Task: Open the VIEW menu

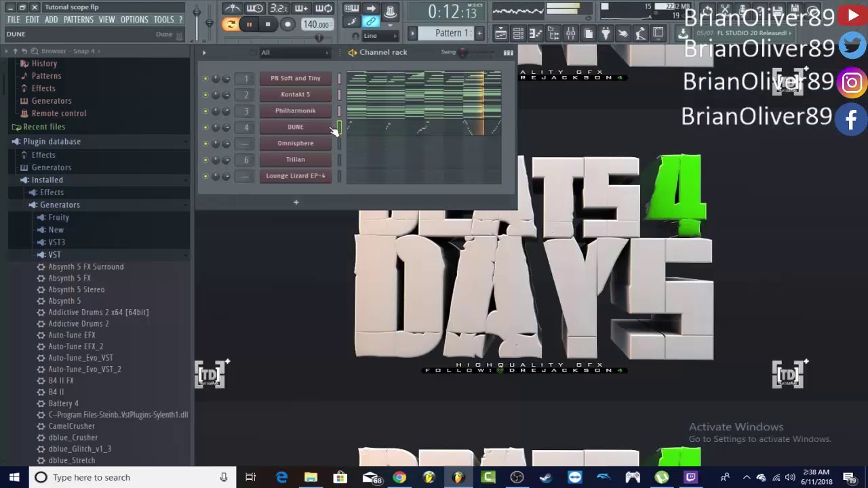Action: pos(107,20)
